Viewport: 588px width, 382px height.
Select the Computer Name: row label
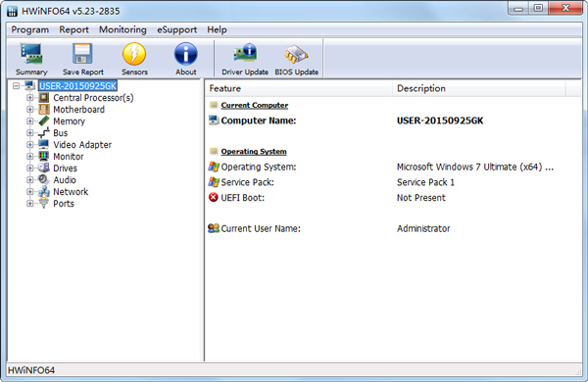(259, 120)
